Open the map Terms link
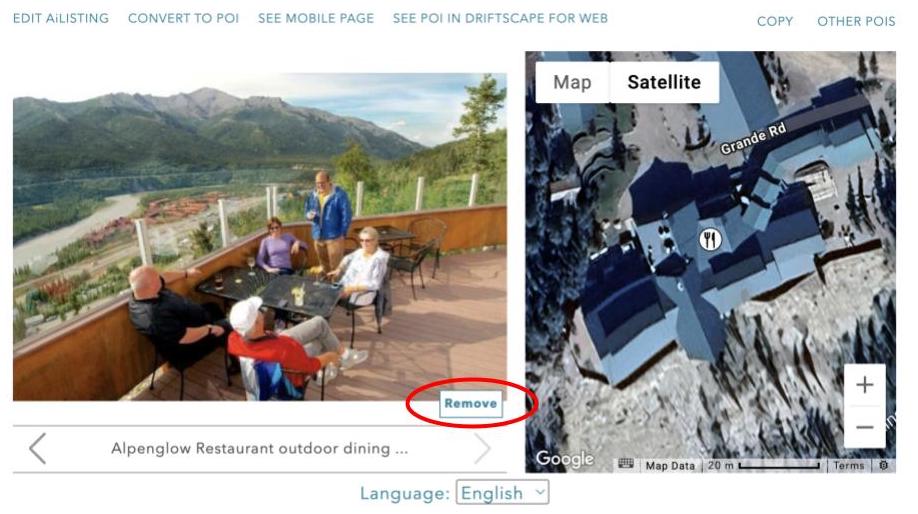This screenshot has width=918, height=514. click(x=848, y=465)
